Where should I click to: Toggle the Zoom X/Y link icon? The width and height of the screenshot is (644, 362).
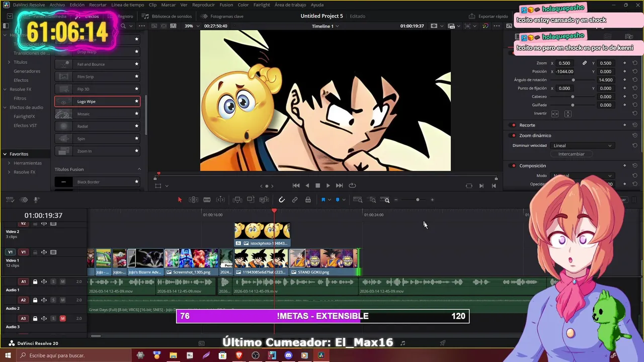point(585,63)
